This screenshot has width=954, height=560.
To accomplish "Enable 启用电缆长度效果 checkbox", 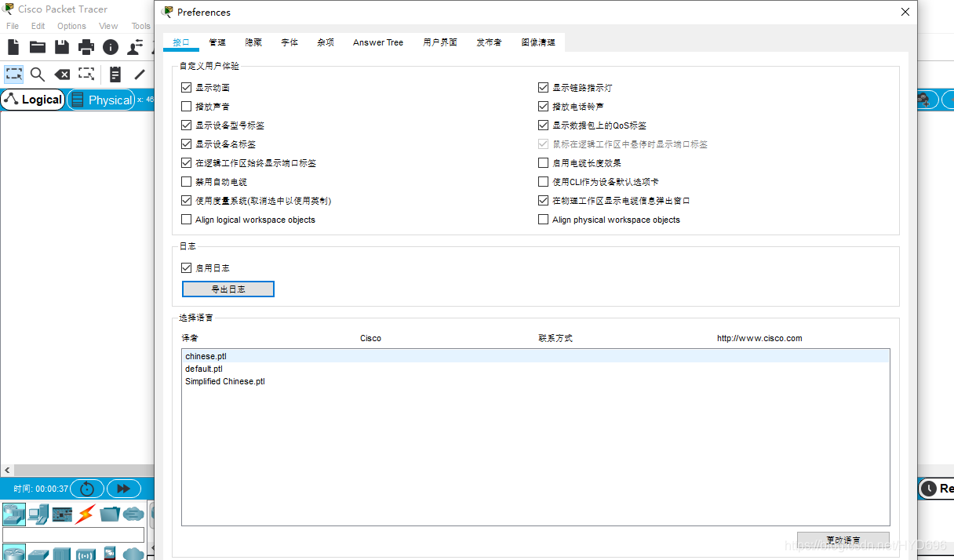I will (543, 163).
